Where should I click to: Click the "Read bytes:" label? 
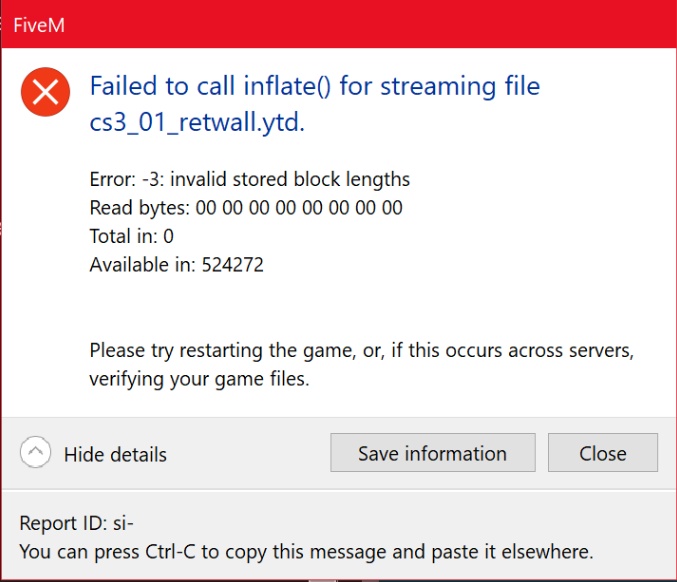pyautogui.click(x=139, y=208)
